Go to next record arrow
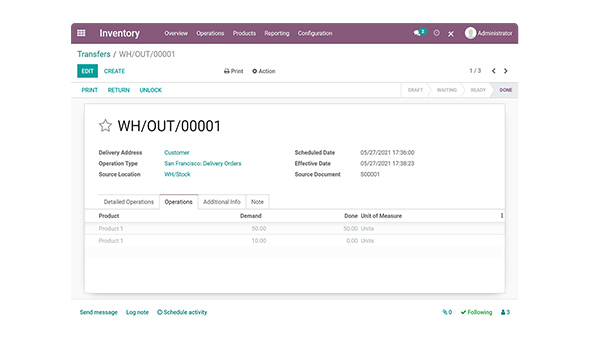The width and height of the screenshot is (590, 360). tap(506, 71)
